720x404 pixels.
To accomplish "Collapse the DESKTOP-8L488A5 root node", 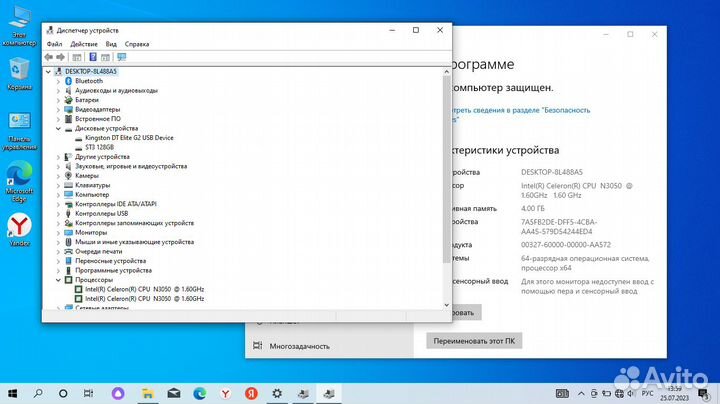I will tap(48, 72).
